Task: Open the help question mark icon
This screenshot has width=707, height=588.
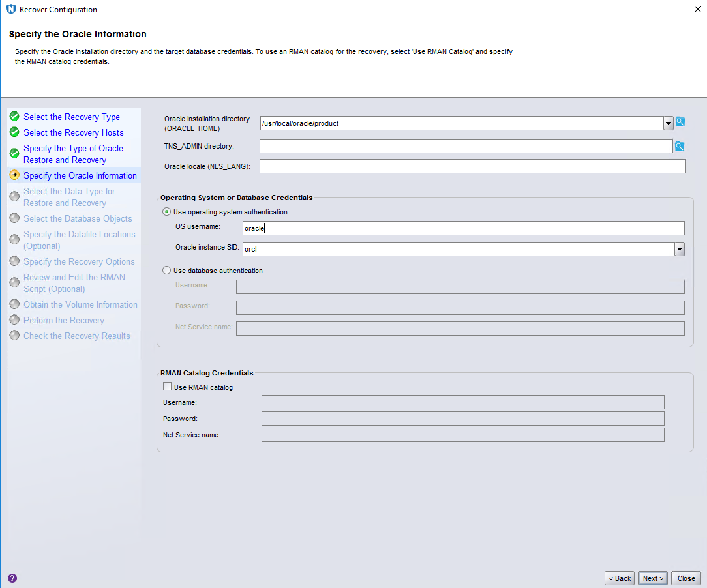Action: coord(12,578)
